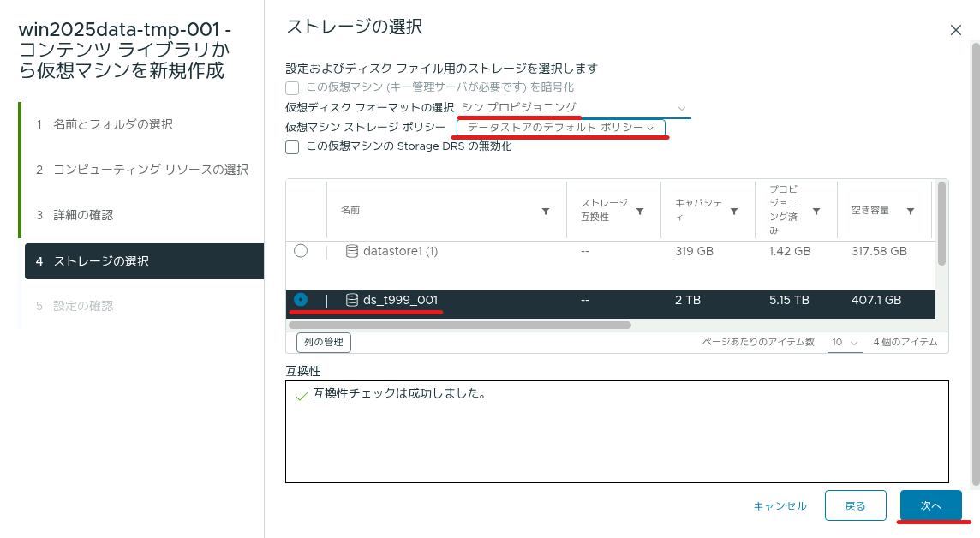Open the 仮想ディスク フォーマット dropdown (シン プロビジョニング)

point(574,107)
